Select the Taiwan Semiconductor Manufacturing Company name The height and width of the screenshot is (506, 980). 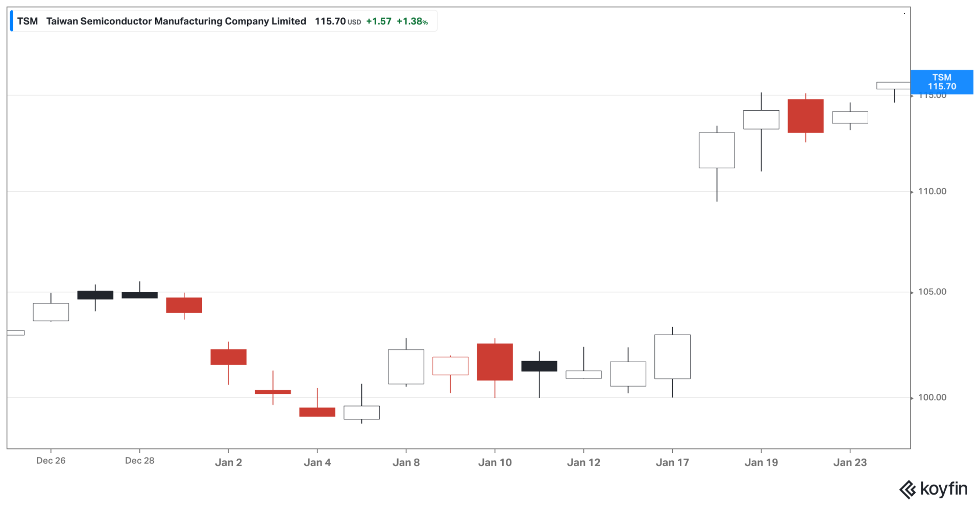[x=176, y=21]
